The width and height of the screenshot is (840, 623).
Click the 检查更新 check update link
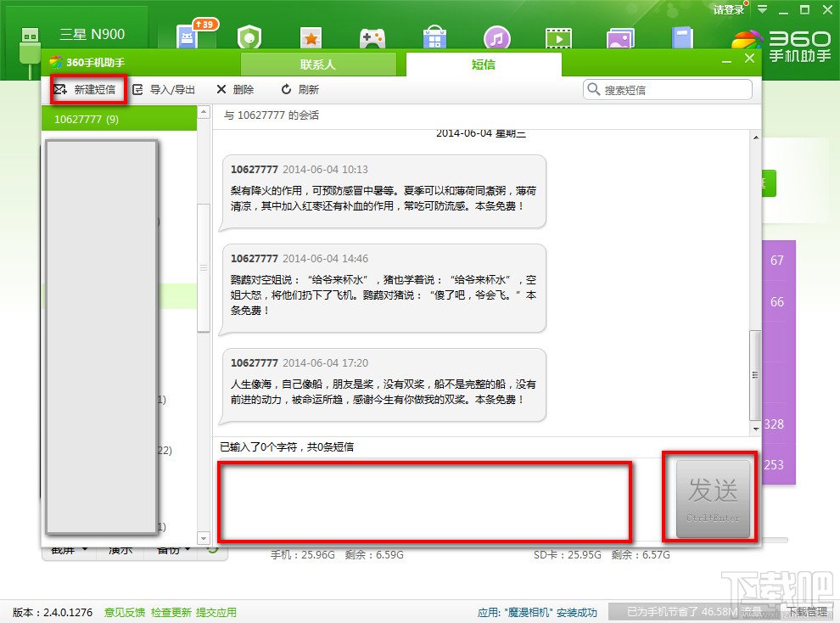point(173,612)
